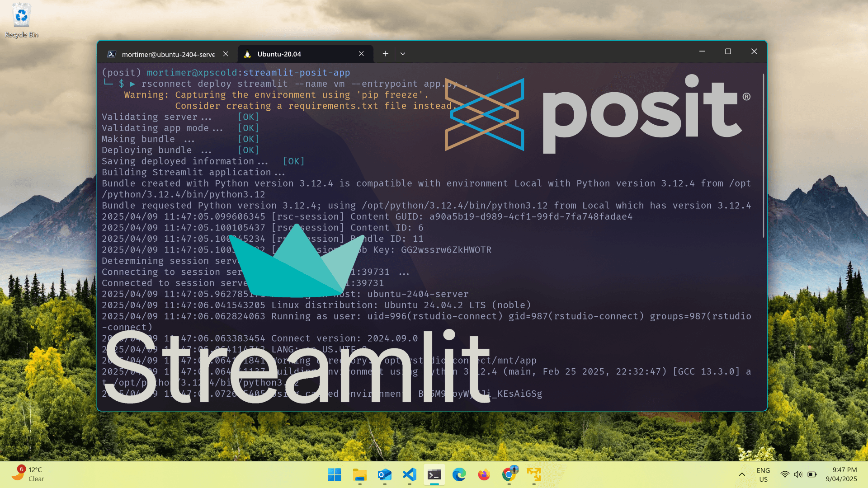Click the 'Consider creating a requirements.txt' line

click(x=316, y=106)
